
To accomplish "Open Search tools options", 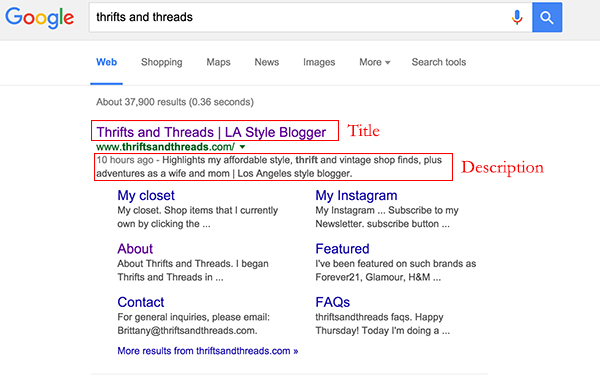I will tap(439, 62).
